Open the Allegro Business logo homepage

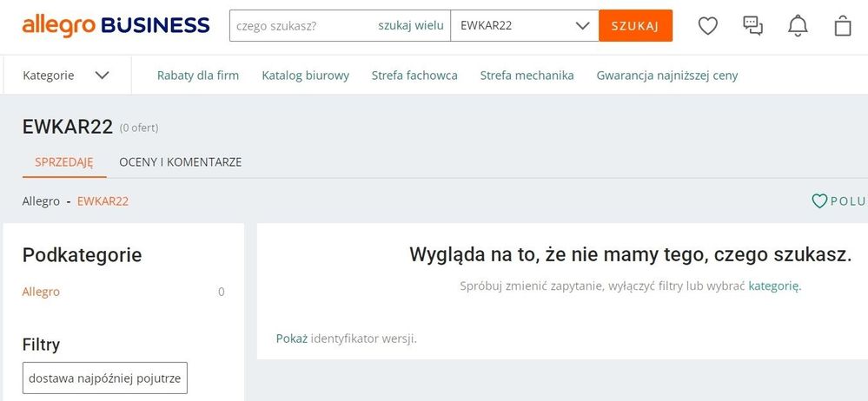(x=116, y=25)
